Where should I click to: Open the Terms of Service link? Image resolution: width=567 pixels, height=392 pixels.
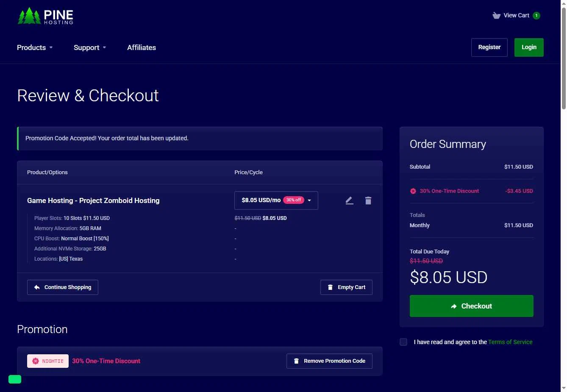coord(510,342)
